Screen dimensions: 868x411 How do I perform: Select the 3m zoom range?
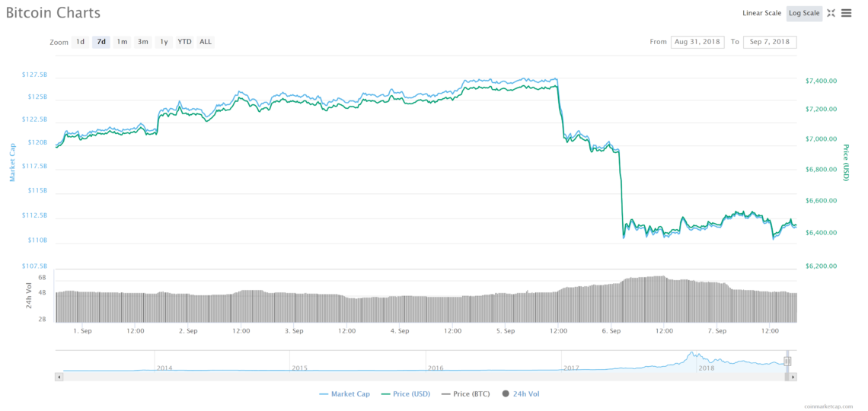[143, 42]
